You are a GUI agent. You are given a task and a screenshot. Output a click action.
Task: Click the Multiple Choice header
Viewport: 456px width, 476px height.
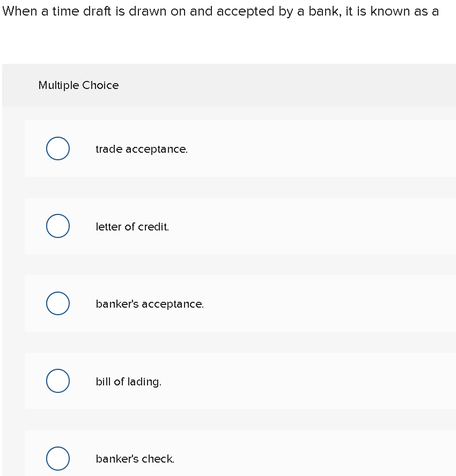pos(78,85)
